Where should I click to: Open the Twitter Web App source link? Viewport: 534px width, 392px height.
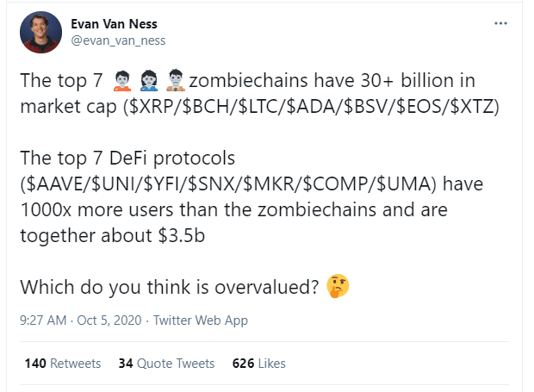[x=201, y=320]
